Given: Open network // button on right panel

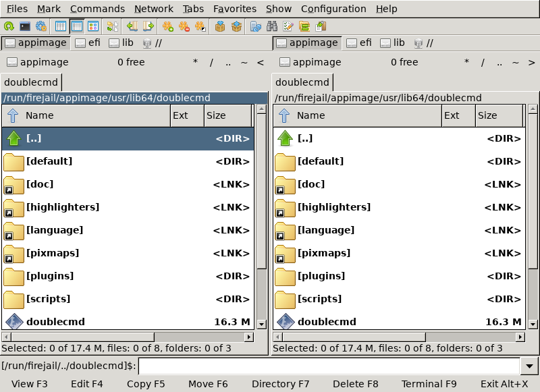Looking at the screenshot, I should click(x=424, y=43).
